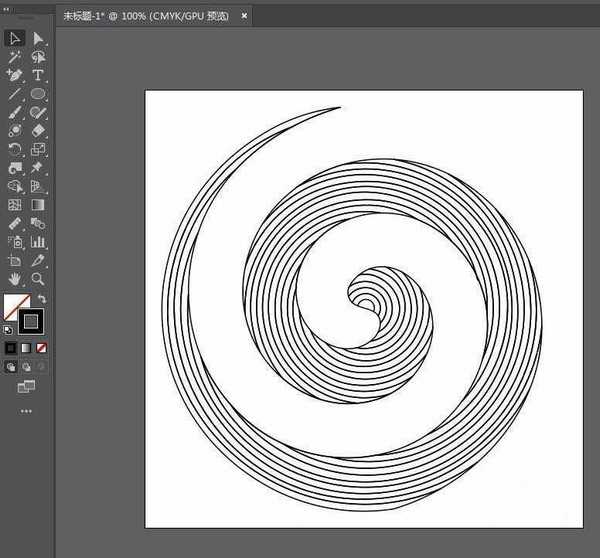The image size is (600, 558).
Task: Select the Type tool
Action: (x=38, y=75)
